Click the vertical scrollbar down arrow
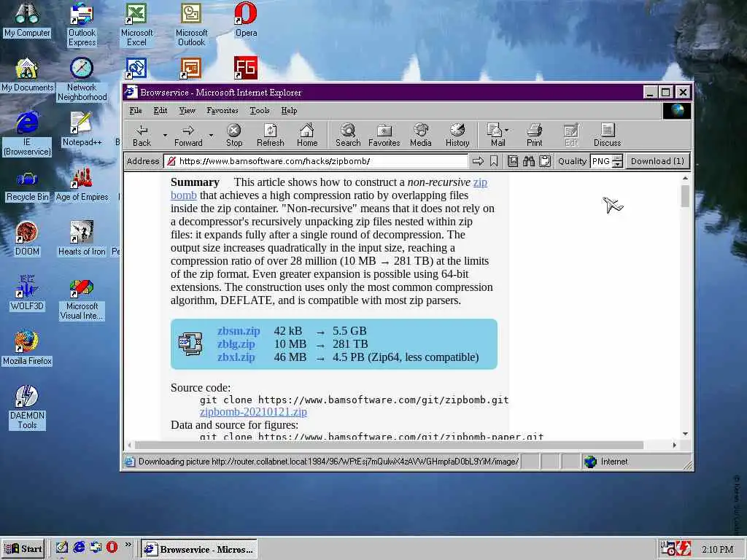 (685, 434)
